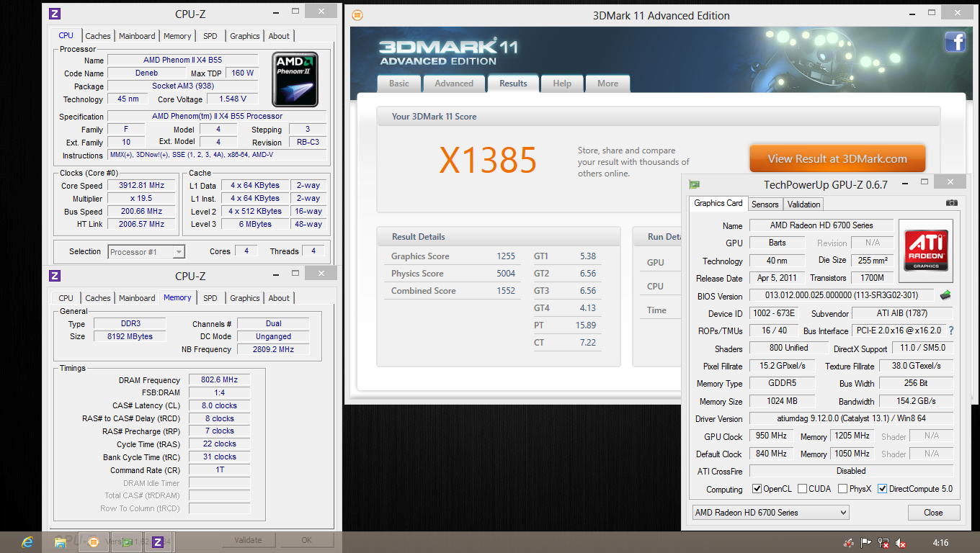The image size is (980, 553).
Task: Click the AMD Phenom II logo in CPU-Z
Action: tap(295, 80)
